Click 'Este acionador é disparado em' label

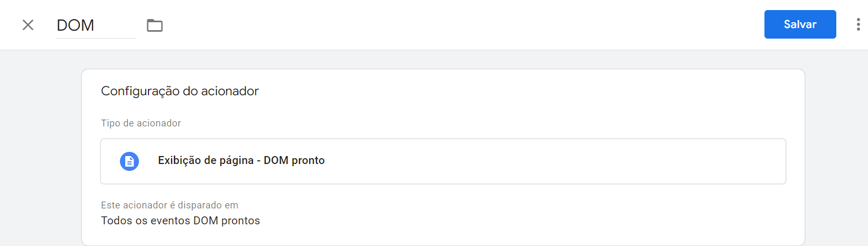click(x=170, y=205)
